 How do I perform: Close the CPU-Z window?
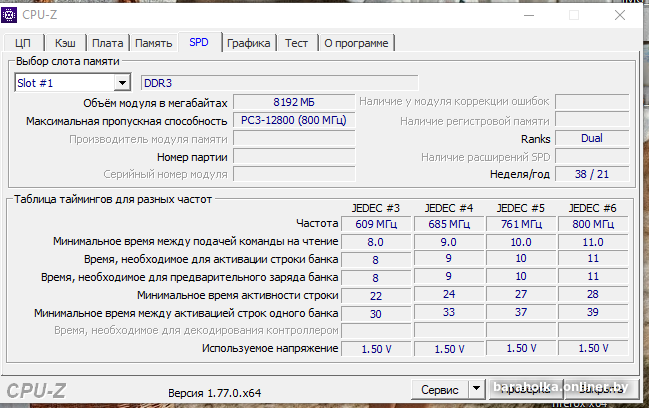tap(620, 15)
